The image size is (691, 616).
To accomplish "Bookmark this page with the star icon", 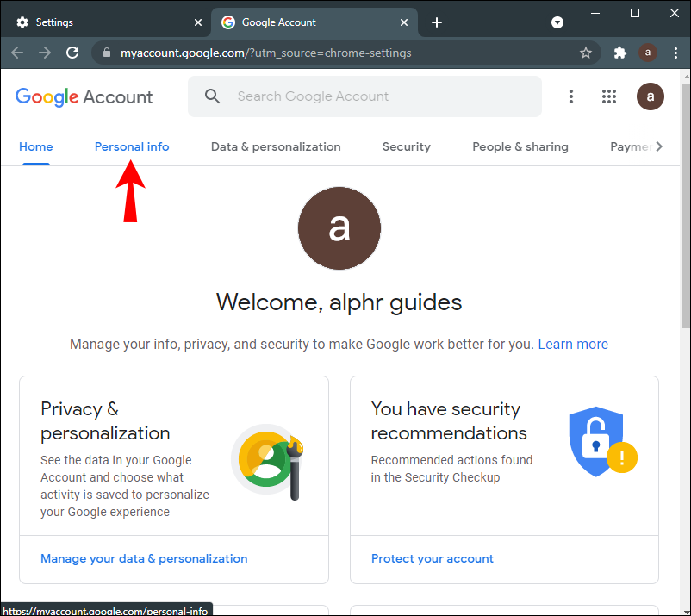I will [586, 53].
